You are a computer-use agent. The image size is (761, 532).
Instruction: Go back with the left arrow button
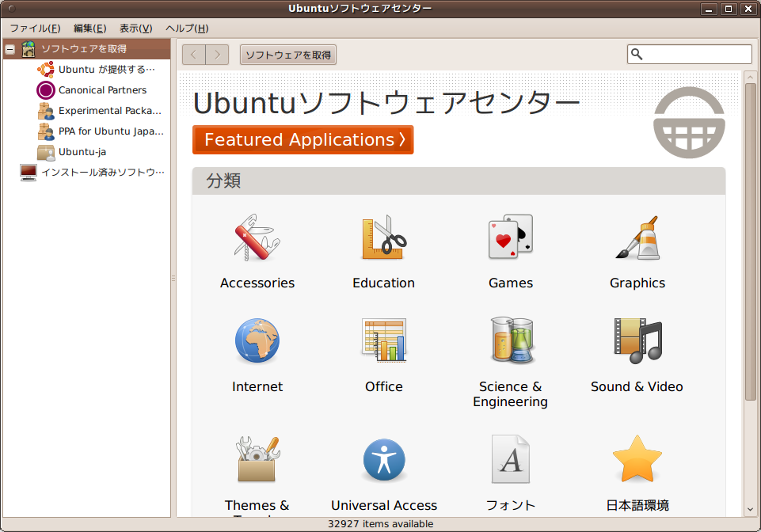coord(194,55)
